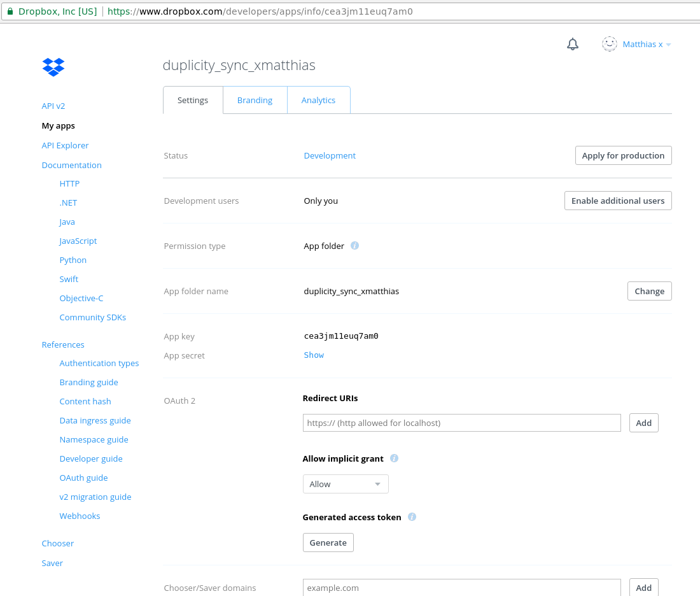This screenshot has height=596, width=700.
Task: Open Data ingress guide link
Action: 95,420
